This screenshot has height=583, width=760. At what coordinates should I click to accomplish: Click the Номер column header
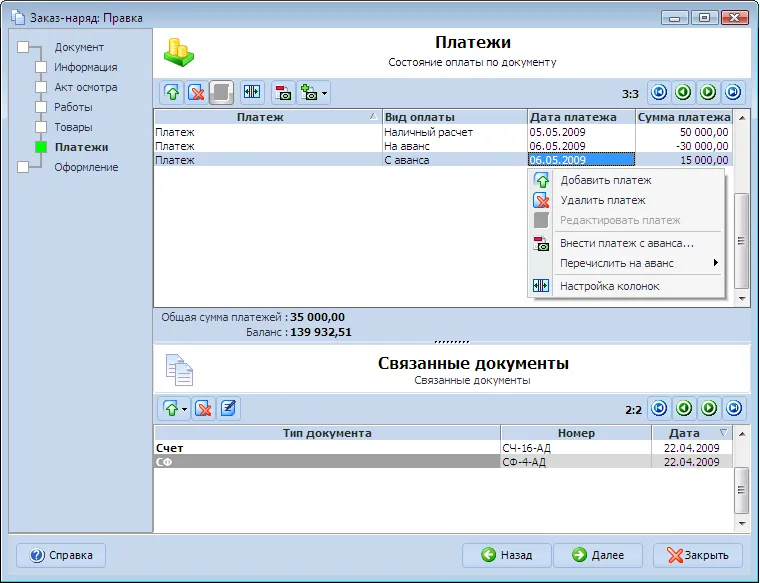(x=576, y=433)
